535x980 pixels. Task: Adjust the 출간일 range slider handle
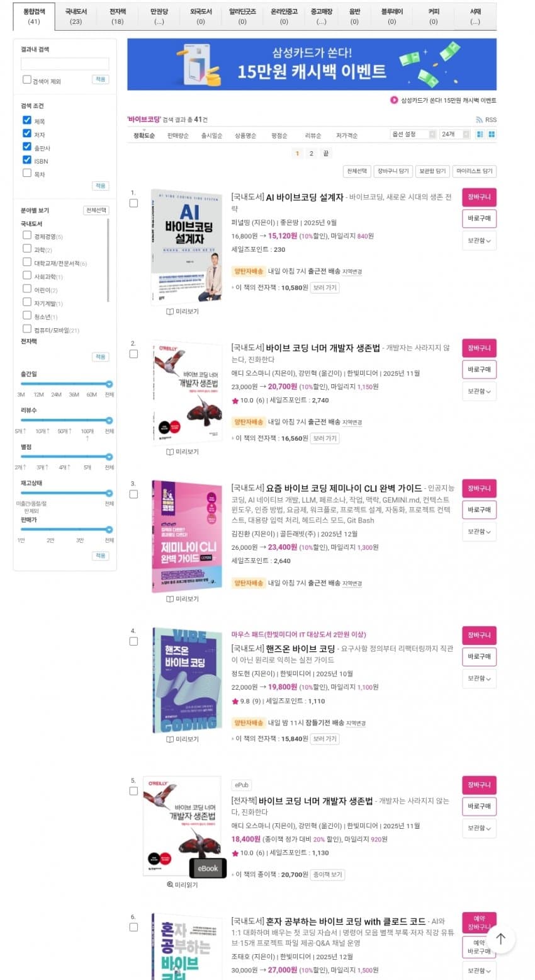point(110,384)
